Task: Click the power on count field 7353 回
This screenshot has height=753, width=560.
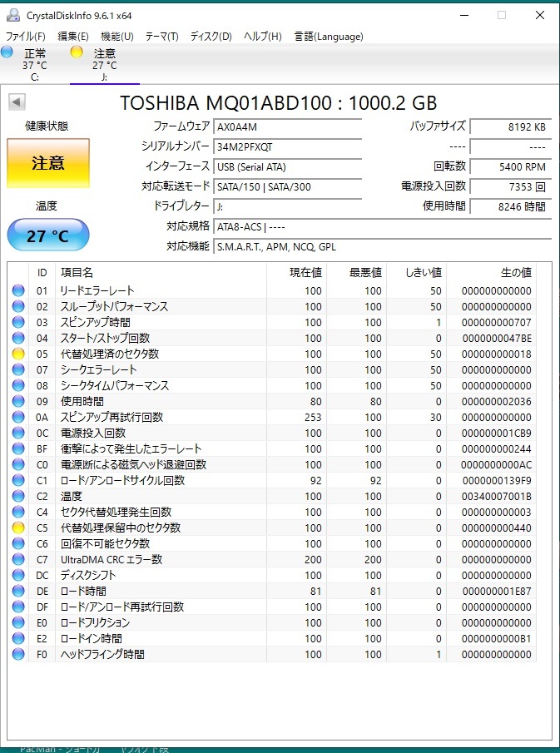Action: (x=511, y=187)
